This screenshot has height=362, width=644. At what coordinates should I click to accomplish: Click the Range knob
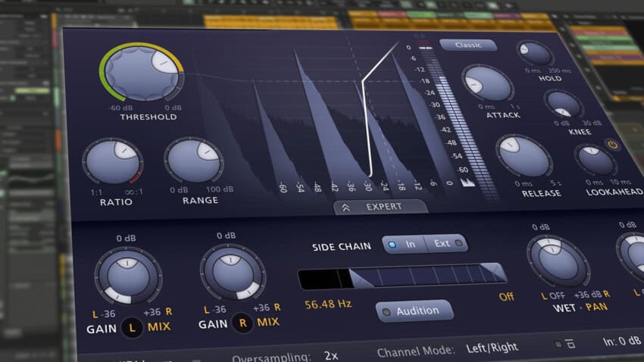193,160
